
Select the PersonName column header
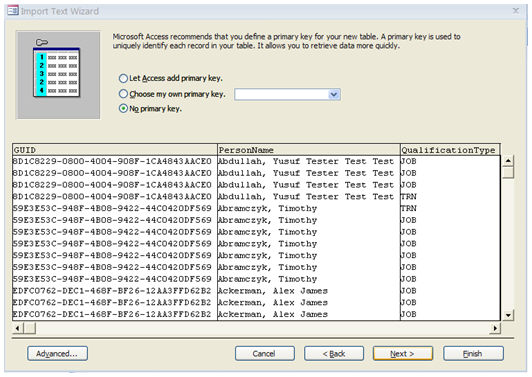coord(309,150)
